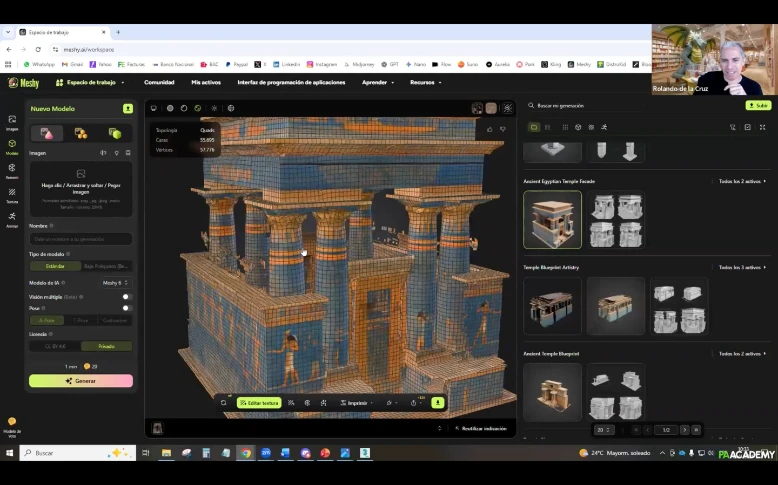This screenshot has height=485, width=778.
Task: Like the model with thumbs-up icon
Action: 489,129
